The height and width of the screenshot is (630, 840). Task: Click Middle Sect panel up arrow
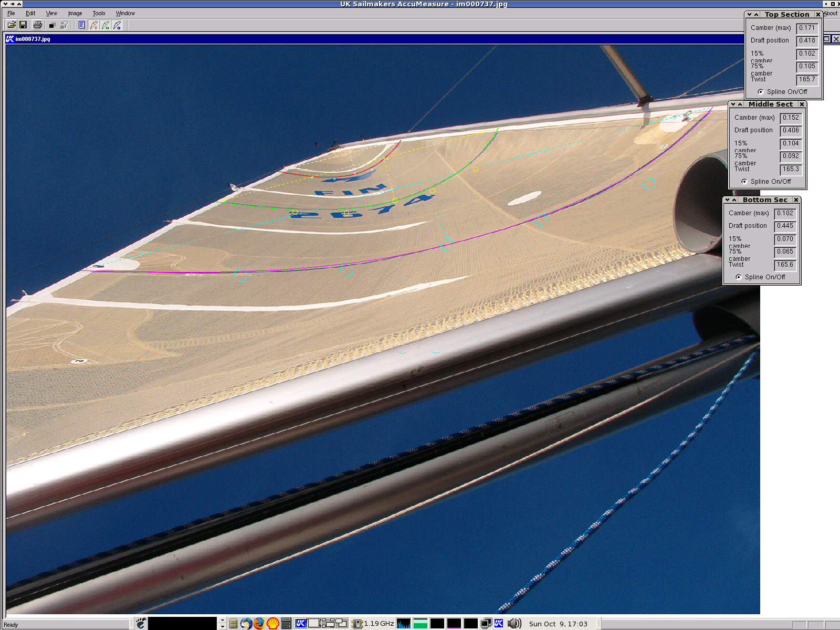pos(740,104)
